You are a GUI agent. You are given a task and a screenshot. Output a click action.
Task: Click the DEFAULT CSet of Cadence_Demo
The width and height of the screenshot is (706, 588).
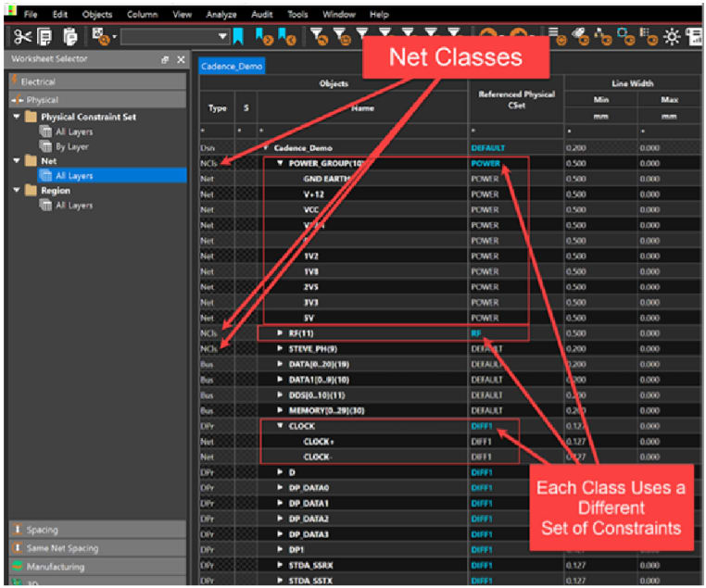click(488, 147)
